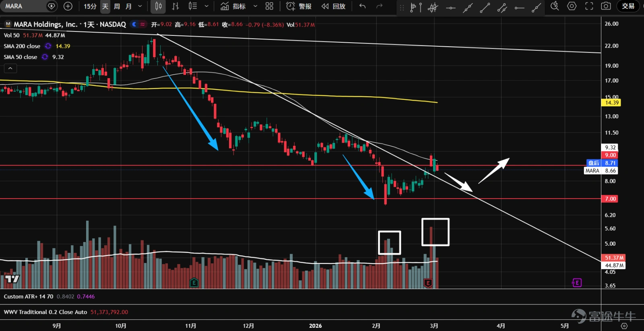644x331 pixels.
Task: Select the bar chart style icon
Action: [x=175, y=6]
